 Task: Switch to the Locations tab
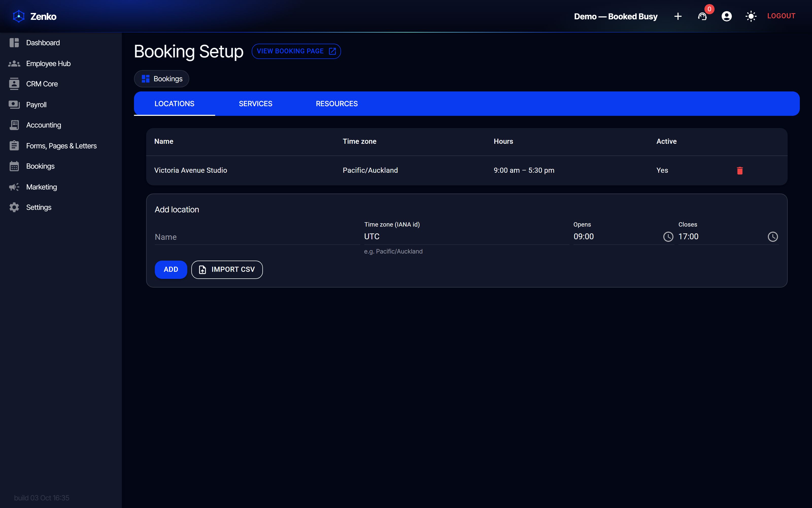[x=174, y=103]
